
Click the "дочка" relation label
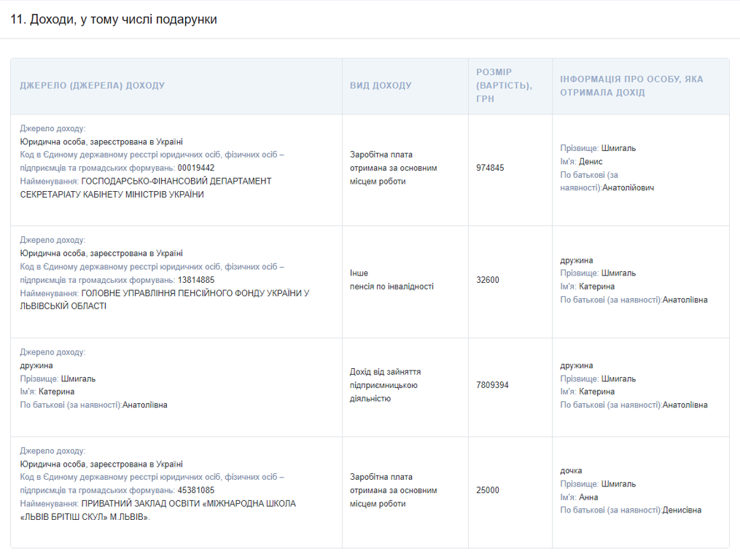point(571,470)
